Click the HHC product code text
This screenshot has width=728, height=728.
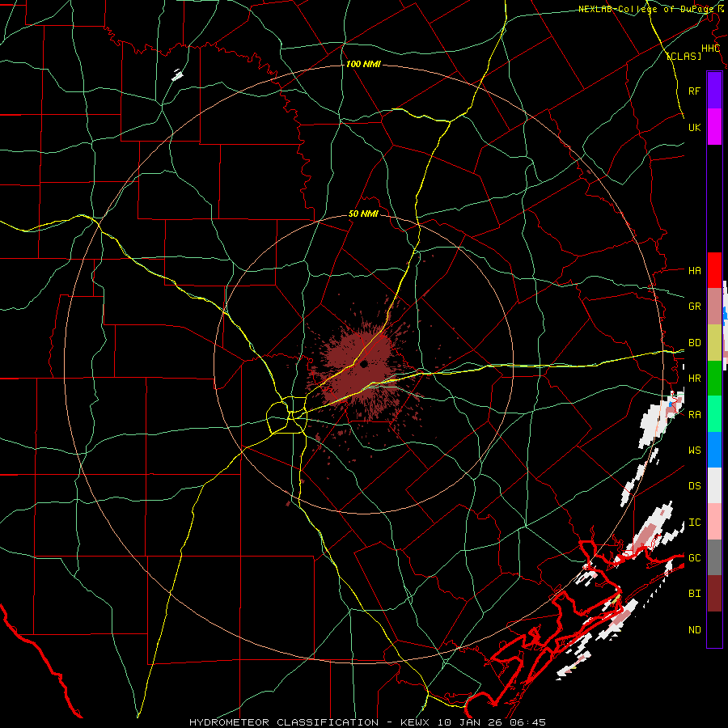click(x=711, y=49)
